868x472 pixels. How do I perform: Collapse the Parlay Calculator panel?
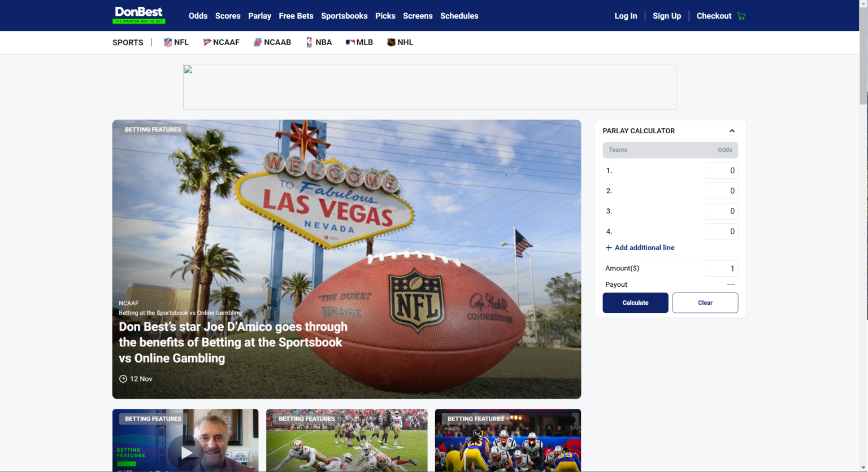(732, 130)
